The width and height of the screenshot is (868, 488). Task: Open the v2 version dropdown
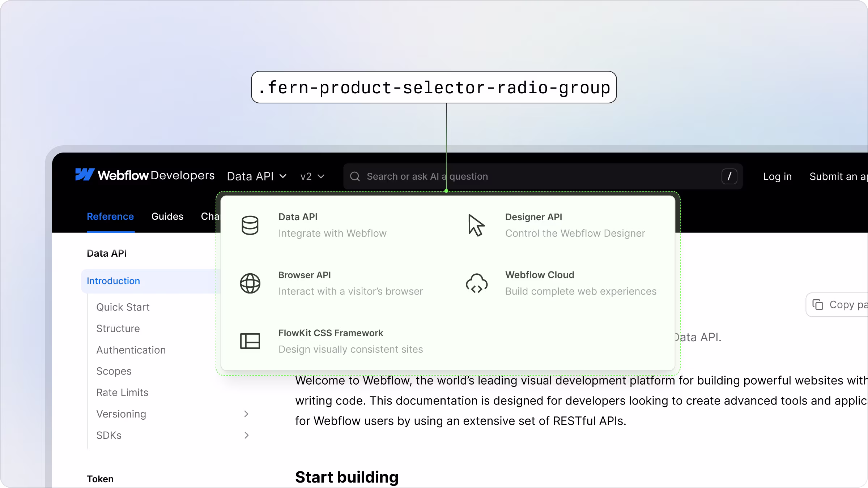[312, 176]
